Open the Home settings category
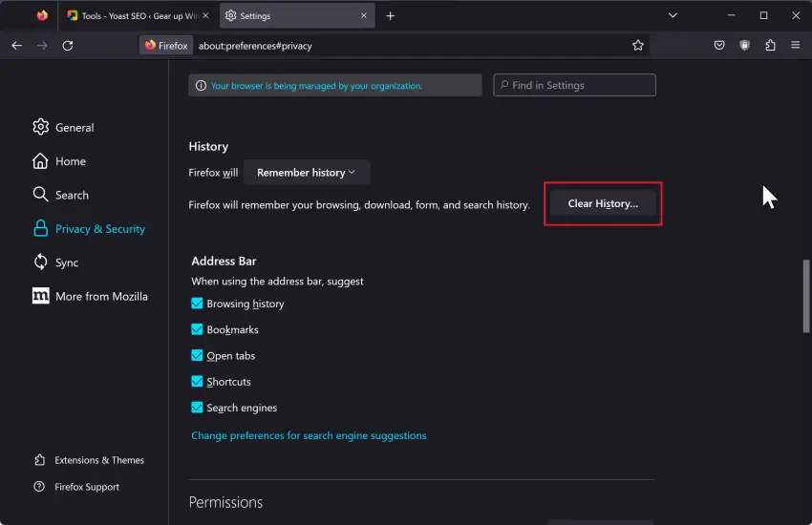Image resolution: width=812 pixels, height=525 pixels. [59, 161]
